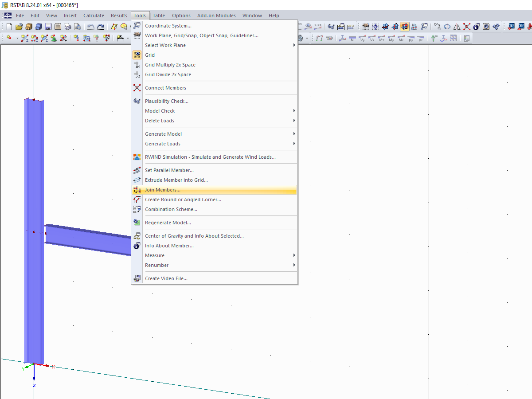Open the Calculate menu
The image size is (532, 399).
click(x=94, y=16)
